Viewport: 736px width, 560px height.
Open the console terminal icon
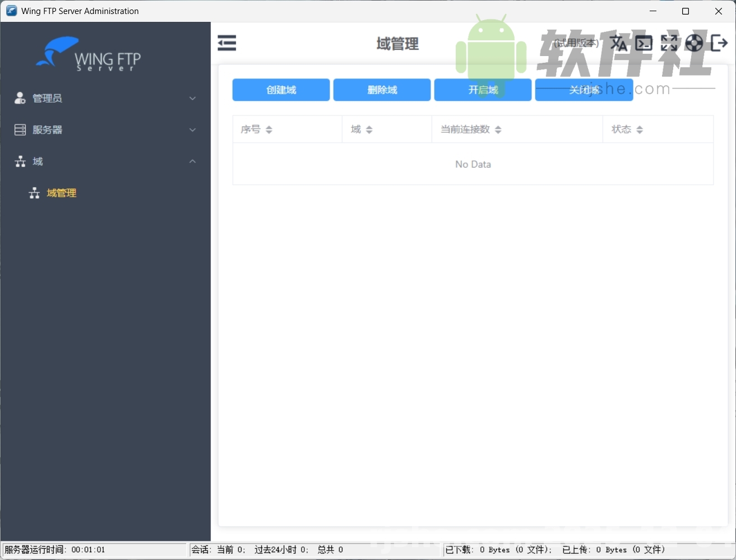644,43
